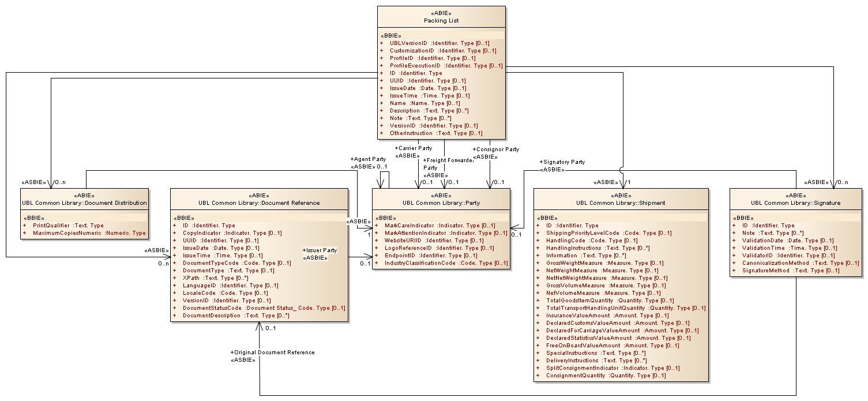Select the +Issuer Party association label
Viewport: 868px width, 401px height.
(320, 250)
